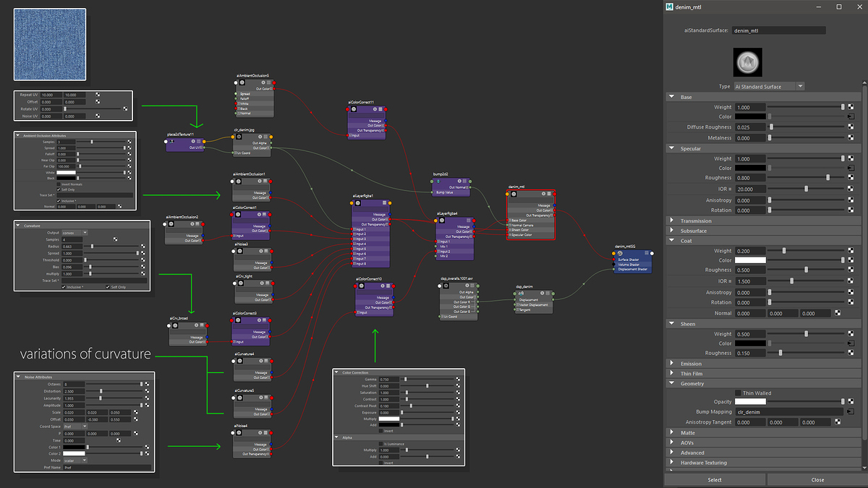This screenshot has height=488, width=868.
Task: Click the denim texture thumbnail
Action: click(x=50, y=44)
